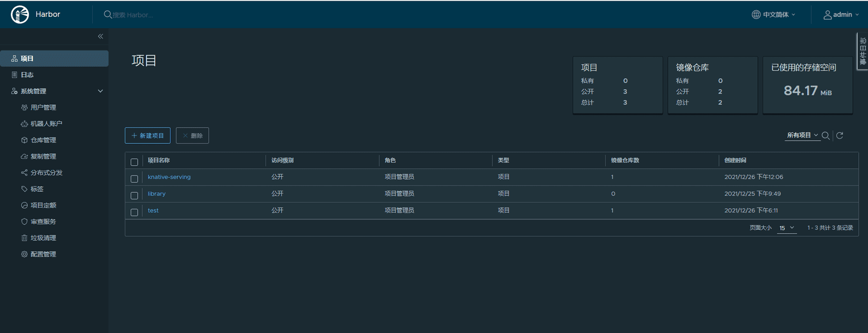Screen dimensions: 868x333
Task: Collapse the 系统管理 section chevron
Action: click(100, 91)
